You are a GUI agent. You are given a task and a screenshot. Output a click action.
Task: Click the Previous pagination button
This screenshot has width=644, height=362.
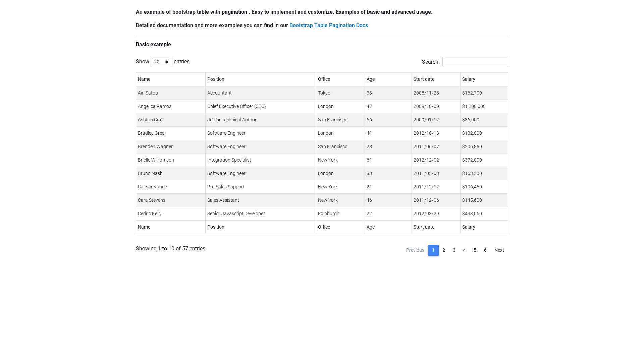[x=415, y=250]
